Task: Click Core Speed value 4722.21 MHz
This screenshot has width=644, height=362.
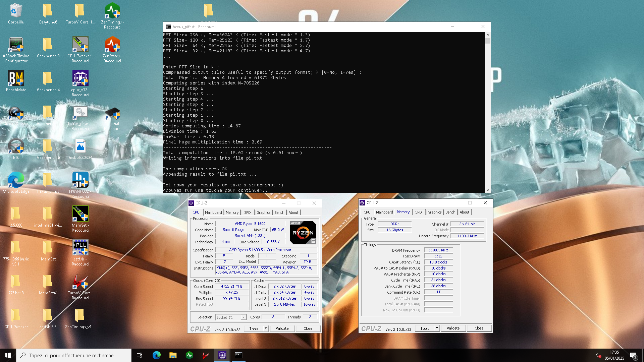Action: pos(232,287)
